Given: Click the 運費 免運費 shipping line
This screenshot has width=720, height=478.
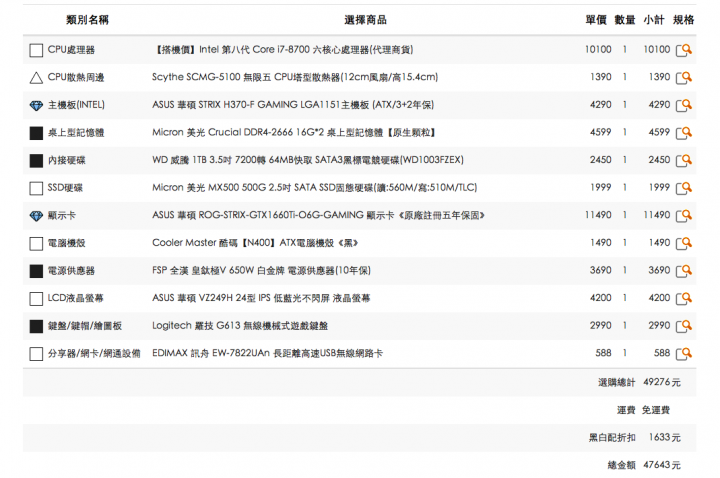Looking at the screenshot, I should 643,410.
